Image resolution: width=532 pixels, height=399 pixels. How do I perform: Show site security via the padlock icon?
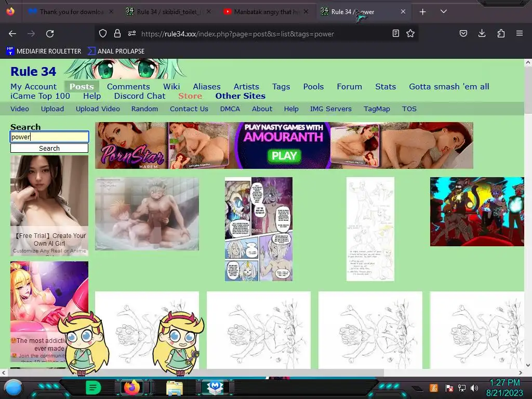point(117,33)
